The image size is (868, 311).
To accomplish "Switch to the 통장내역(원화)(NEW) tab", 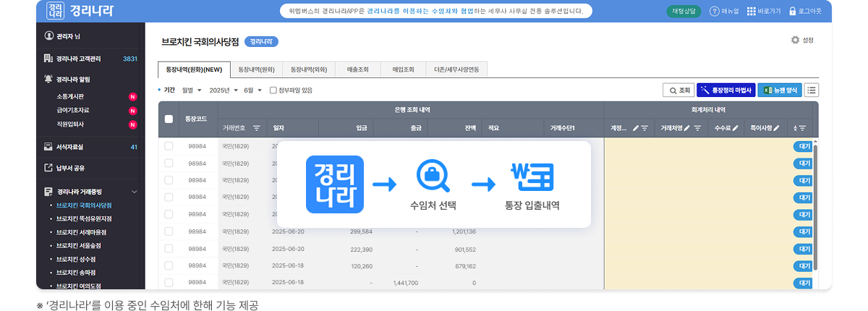I will (194, 70).
